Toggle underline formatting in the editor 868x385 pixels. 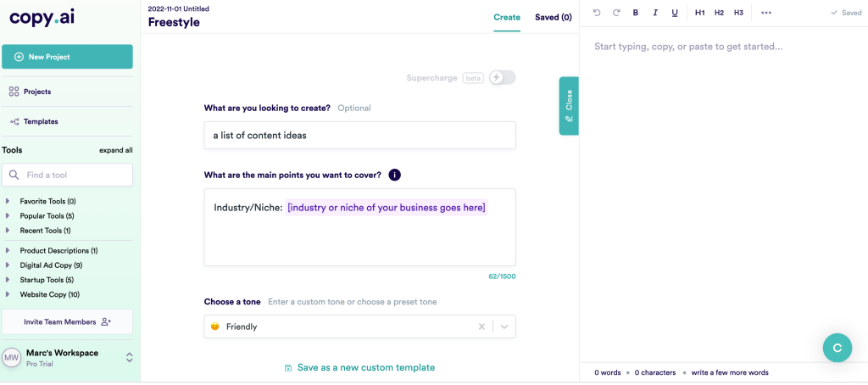tap(675, 13)
